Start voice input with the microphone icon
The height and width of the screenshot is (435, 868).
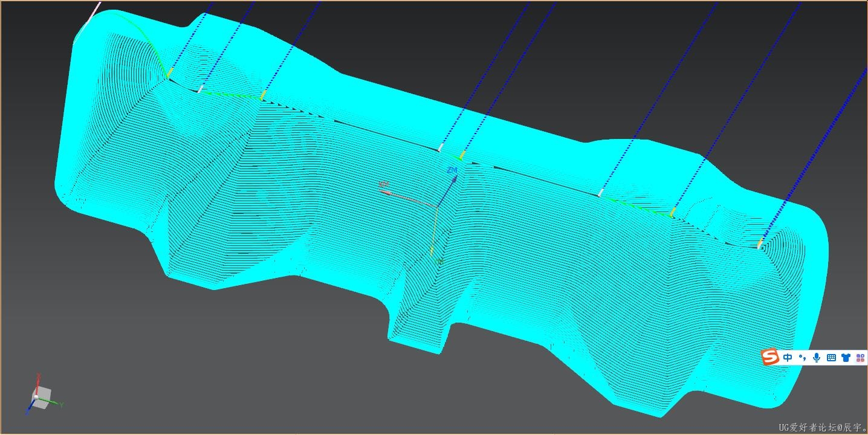817,358
